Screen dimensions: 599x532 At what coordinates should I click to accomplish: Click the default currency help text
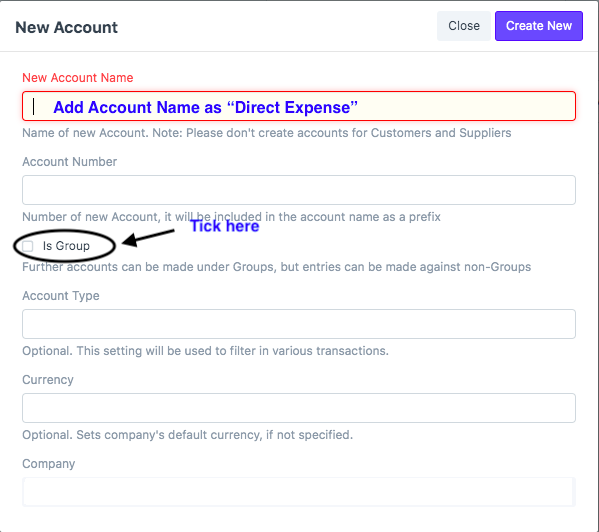[188, 435]
